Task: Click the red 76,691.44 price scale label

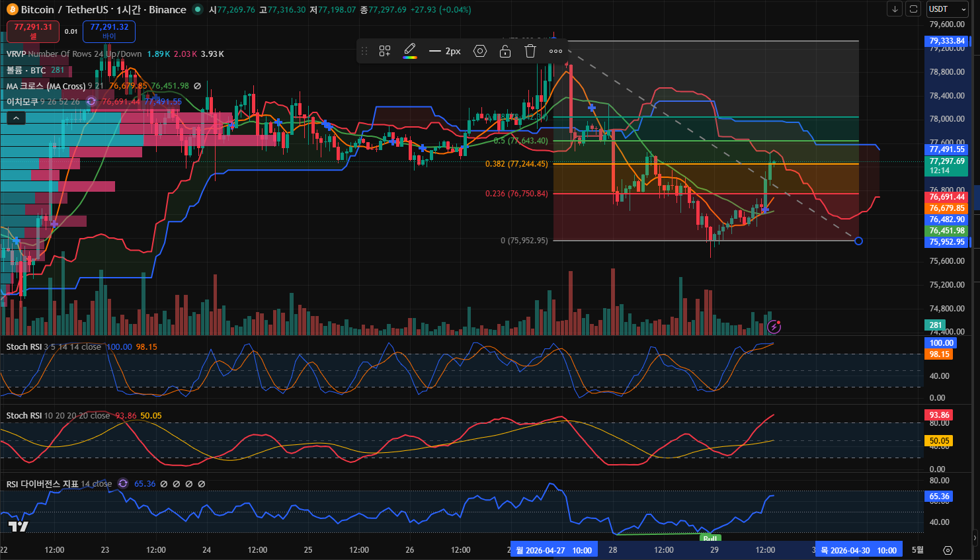Action: pos(947,197)
